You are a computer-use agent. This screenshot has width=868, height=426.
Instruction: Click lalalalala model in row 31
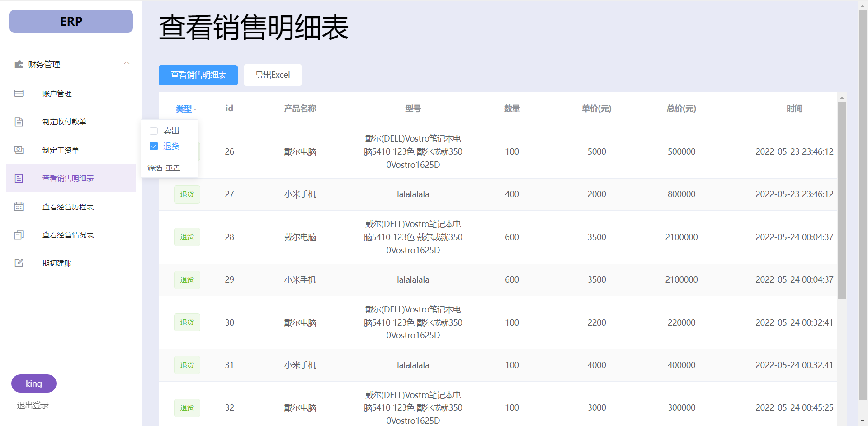pyautogui.click(x=413, y=365)
